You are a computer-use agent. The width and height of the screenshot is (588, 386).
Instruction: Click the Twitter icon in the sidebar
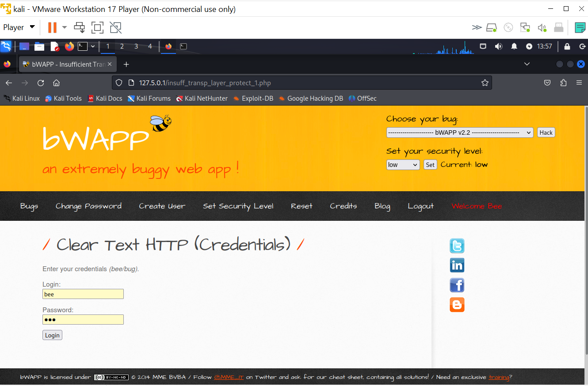pyautogui.click(x=457, y=246)
